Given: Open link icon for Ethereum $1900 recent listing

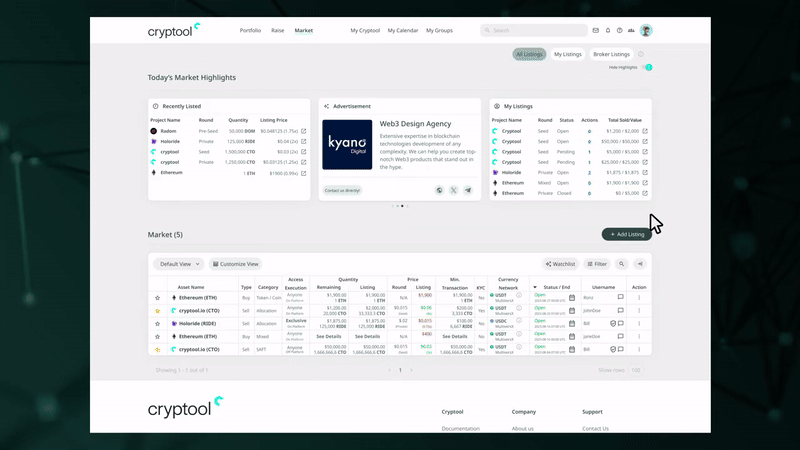Looking at the screenshot, I should pos(304,173).
